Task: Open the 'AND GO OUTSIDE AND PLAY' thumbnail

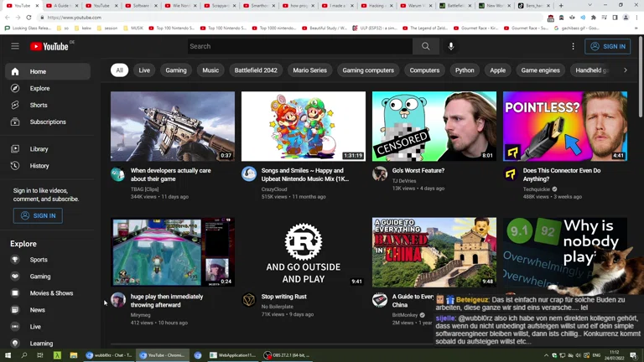Action: click(303, 252)
